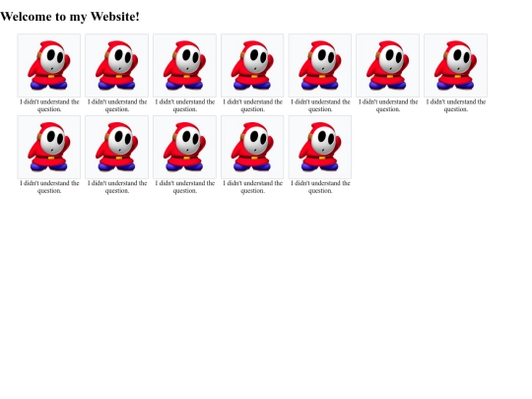Image resolution: width=532 pixels, height=399 pixels.
Task: Open the sixth Shy Guy thumbnail in top row
Action: [x=388, y=65]
